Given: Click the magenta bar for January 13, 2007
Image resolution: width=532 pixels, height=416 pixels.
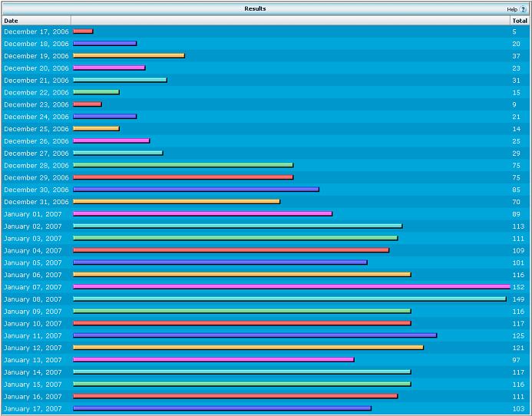Looking at the screenshot, I should tap(213, 360).
